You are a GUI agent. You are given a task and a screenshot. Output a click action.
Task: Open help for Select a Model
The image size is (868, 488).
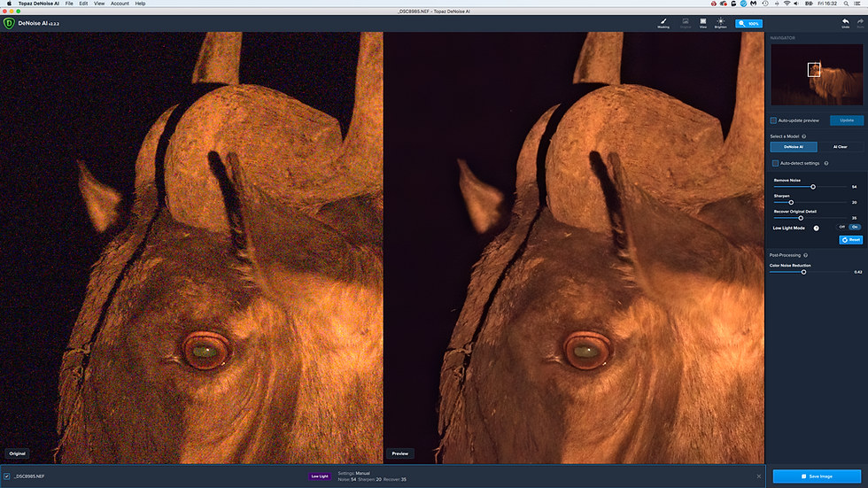tap(804, 136)
